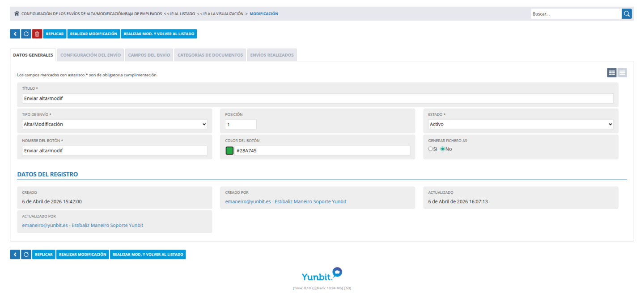Click the home icon in breadcrumb
This screenshot has height=305, width=644.
(x=17, y=14)
